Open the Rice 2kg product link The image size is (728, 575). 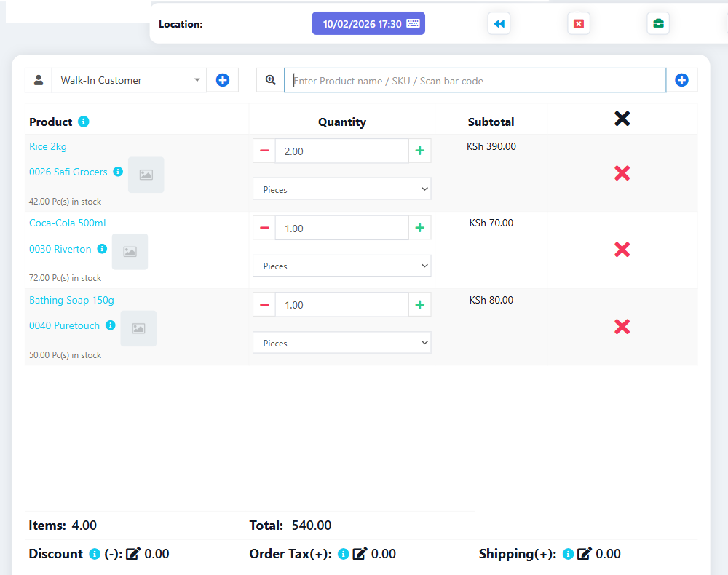[x=48, y=146]
